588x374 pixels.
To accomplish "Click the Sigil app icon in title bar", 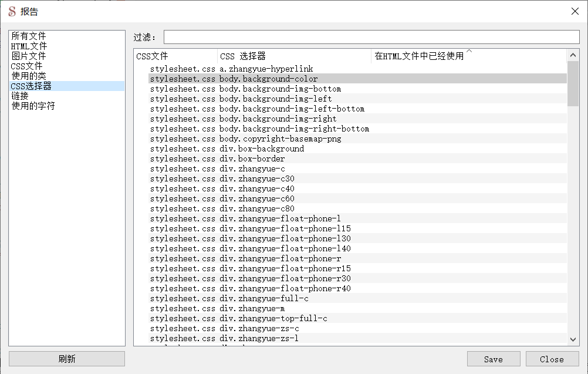I will [11, 11].
